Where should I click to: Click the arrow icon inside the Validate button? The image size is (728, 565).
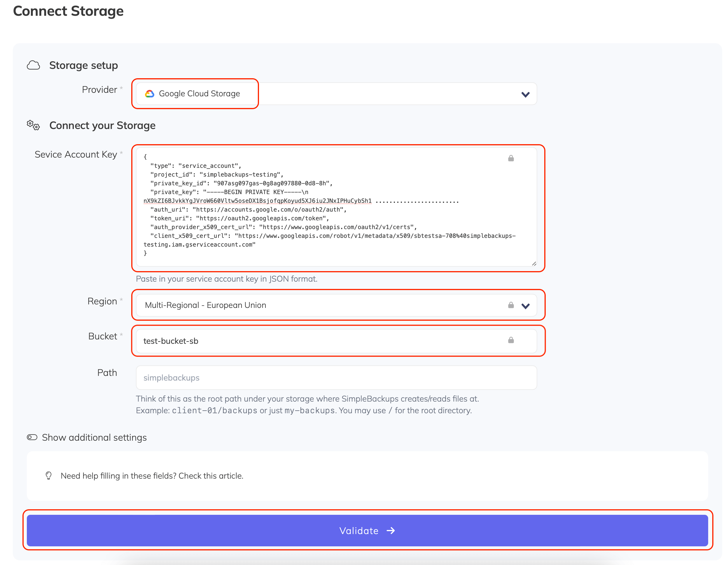pyautogui.click(x=391, y=531)
